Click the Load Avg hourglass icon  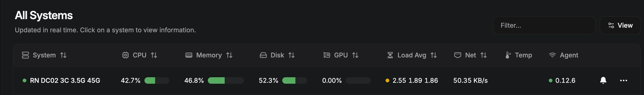(x=390, y=55)
